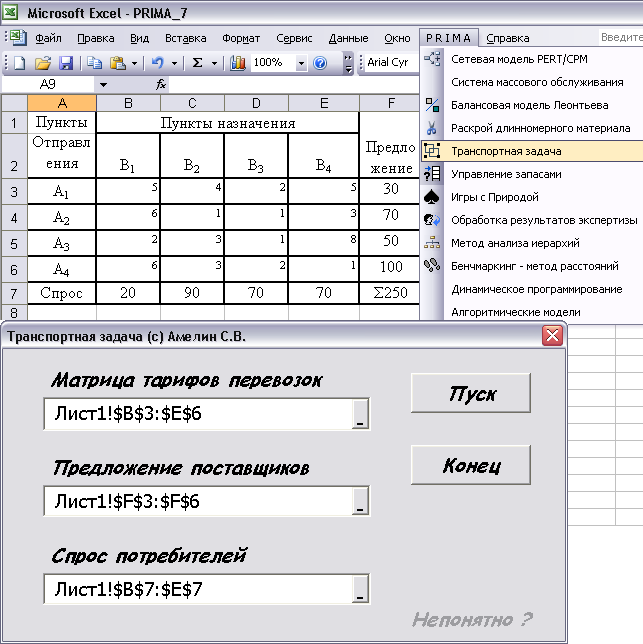The width and height of the screenshot is (643, 644).
Task: Select Транспортная задача menu entry
Action: click(532, 151)
